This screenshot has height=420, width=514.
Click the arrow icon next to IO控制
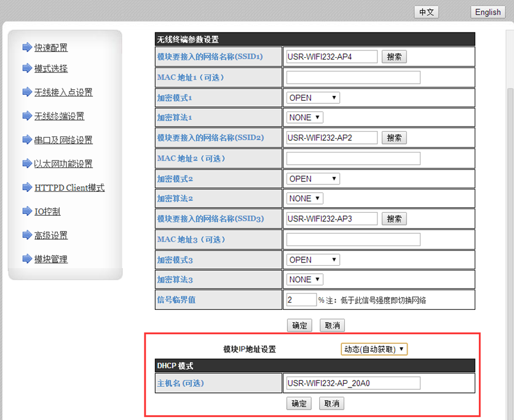coord(26,212)
